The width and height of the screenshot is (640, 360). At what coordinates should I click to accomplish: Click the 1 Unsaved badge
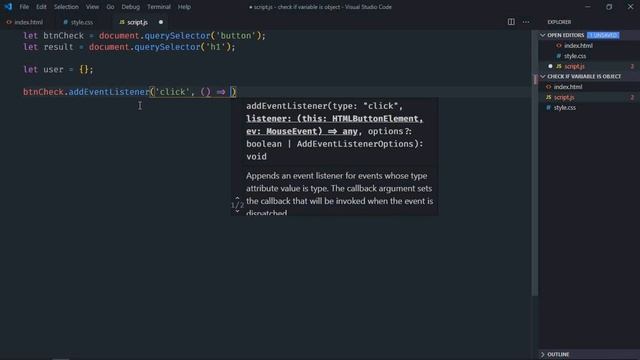click(x=603, y=35)
